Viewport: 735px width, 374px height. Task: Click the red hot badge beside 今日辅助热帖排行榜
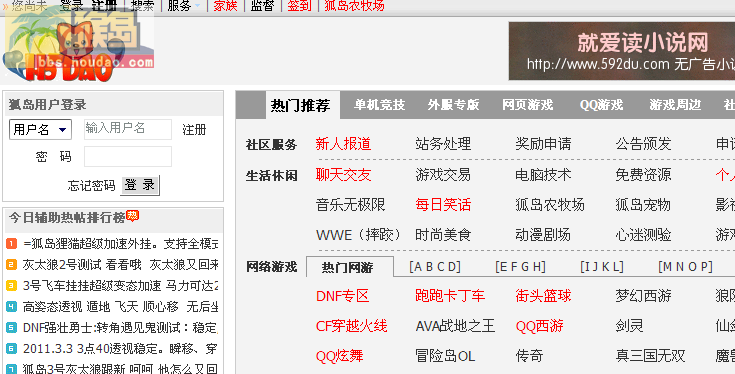click(x=133, y=216)
